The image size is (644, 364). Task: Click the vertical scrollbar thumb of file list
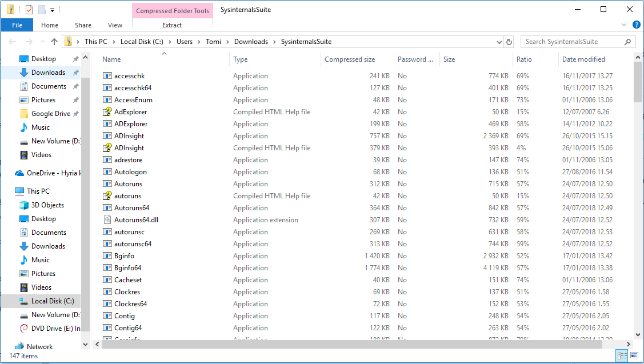[638, 82]
